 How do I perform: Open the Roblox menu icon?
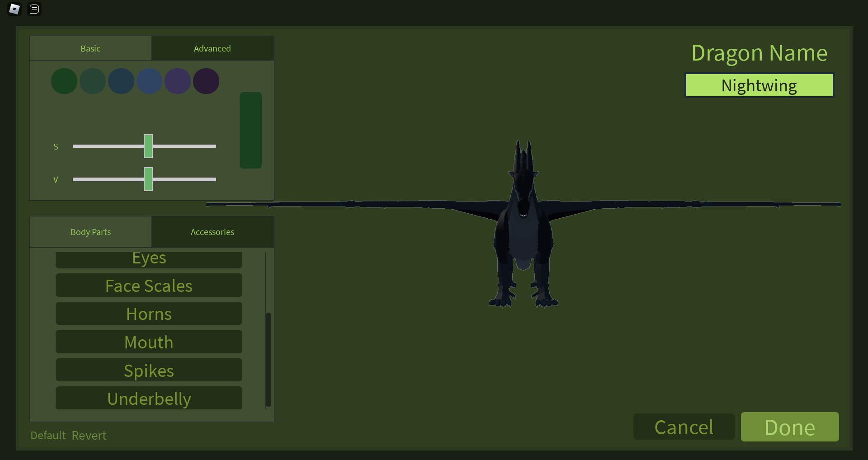point(14,9)
